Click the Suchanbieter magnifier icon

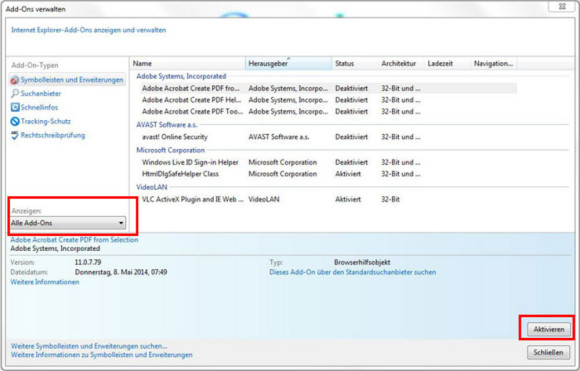(x=15, y=94)
